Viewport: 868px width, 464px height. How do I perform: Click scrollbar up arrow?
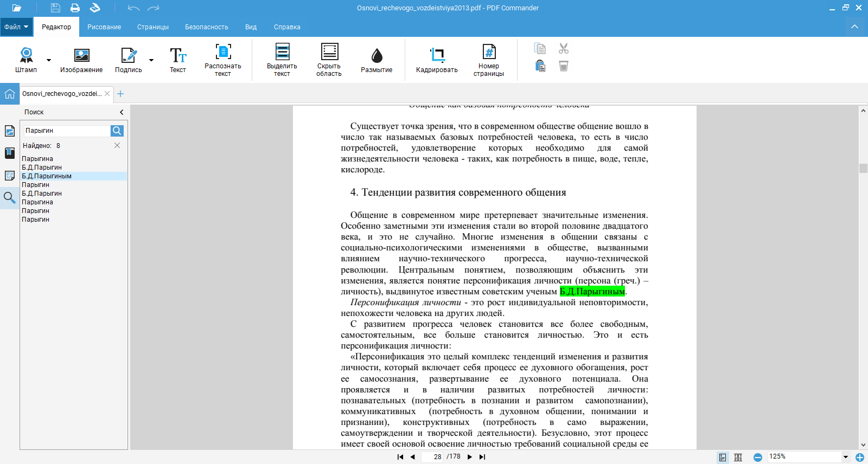tap(863, 111)
